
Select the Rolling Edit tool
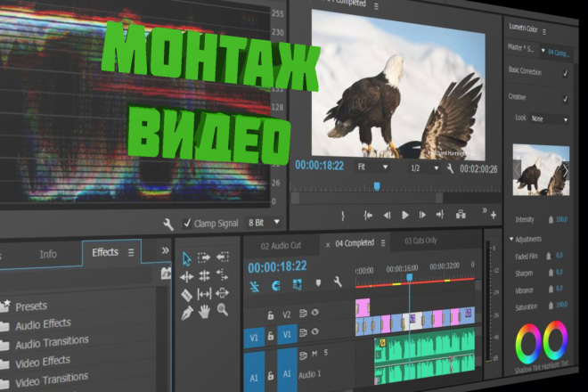[204, 275]
